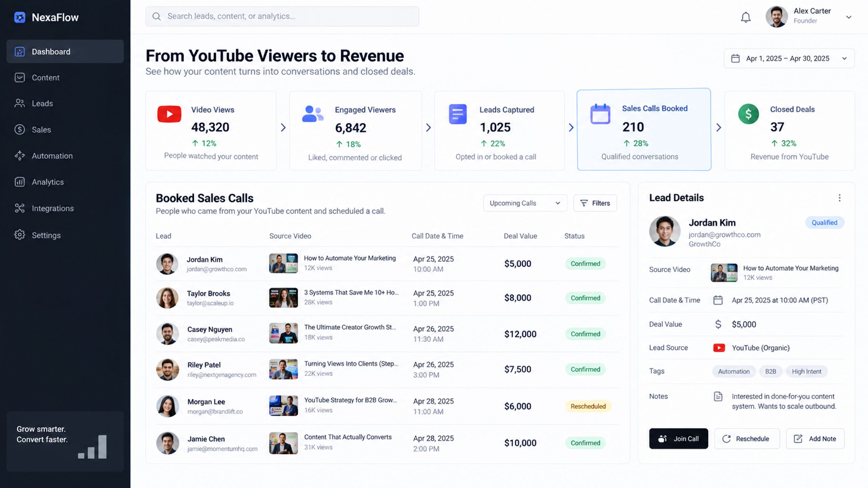Click chevron before Closed Deals card

(x=718, y=127)
